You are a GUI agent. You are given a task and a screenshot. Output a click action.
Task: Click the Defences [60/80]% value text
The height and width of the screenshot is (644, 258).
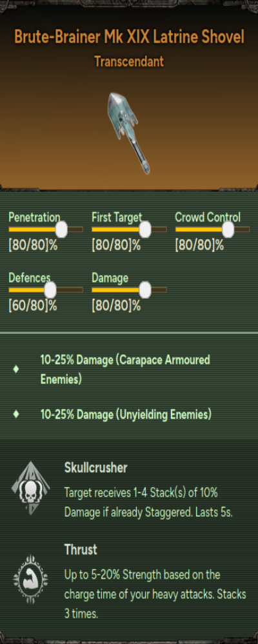[x=32, y=306]
